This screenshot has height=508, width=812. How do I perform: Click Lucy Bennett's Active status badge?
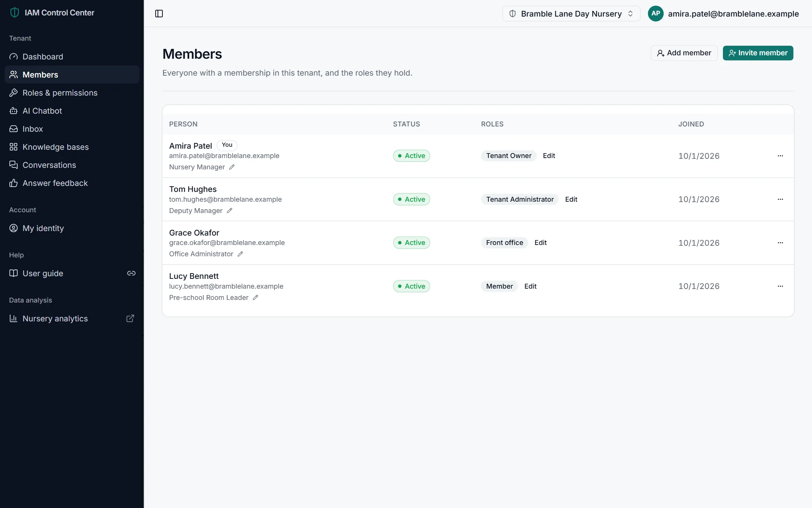tap(411, 286)
